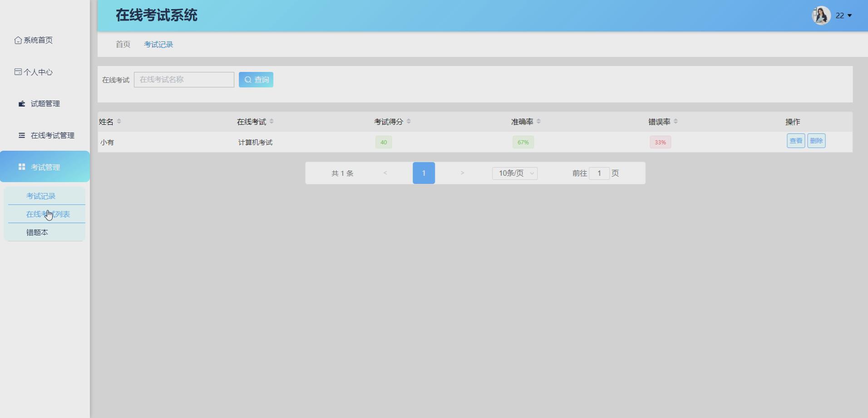Click the 操作 column header
Viewport: 868px width, 418px height.
tap(793, 122)
